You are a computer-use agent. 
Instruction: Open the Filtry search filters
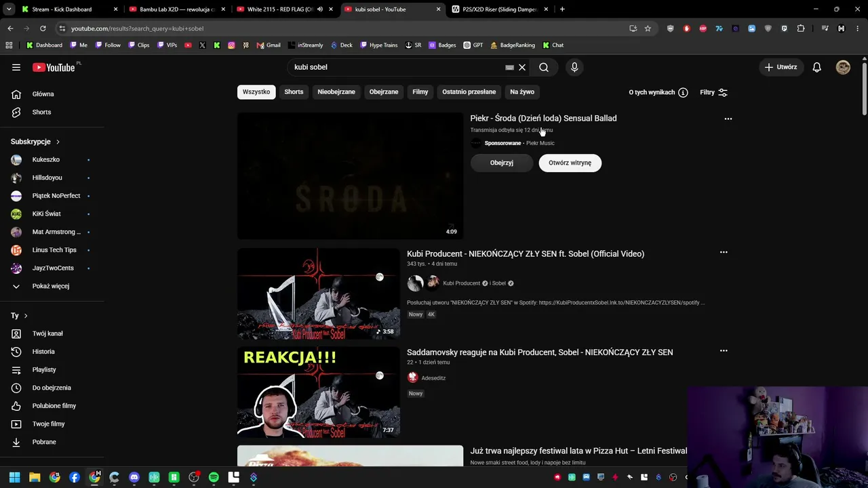713,92
